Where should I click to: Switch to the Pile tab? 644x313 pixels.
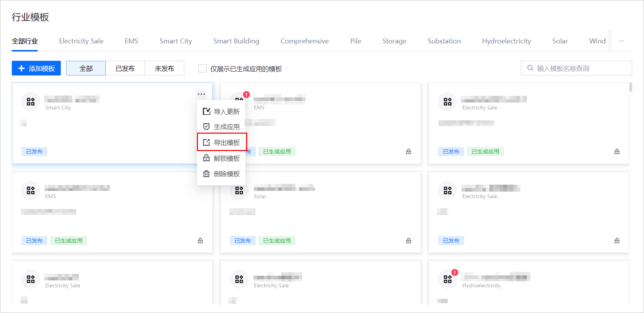tap(355, 41)
